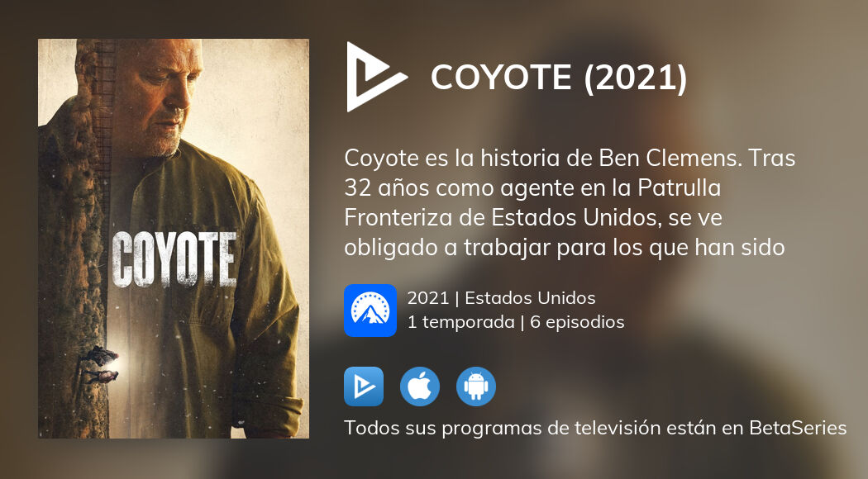
Task: Click the COYOTE (2021) title heading
Action: coord(559,78)
